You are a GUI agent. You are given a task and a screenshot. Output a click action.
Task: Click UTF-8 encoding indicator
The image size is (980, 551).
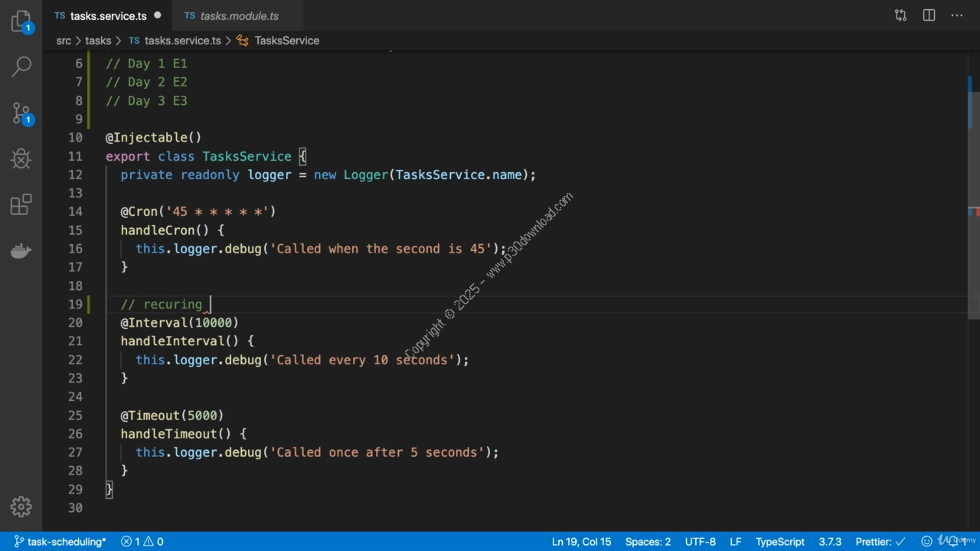(x=702, y=542)
